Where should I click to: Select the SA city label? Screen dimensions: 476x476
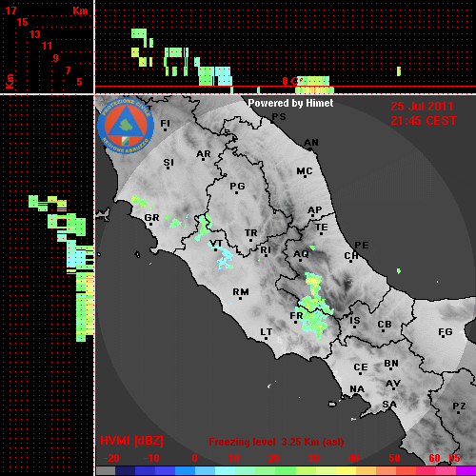(x=389, y=405)
